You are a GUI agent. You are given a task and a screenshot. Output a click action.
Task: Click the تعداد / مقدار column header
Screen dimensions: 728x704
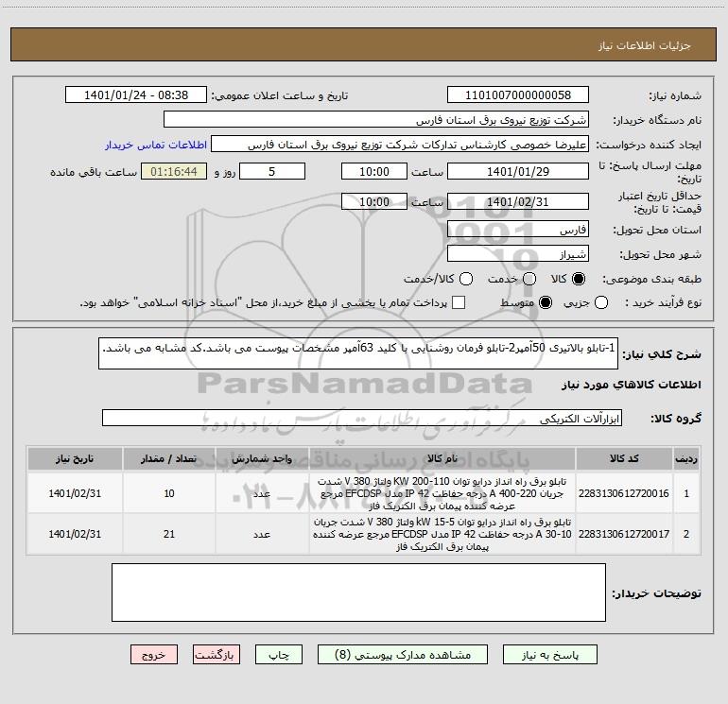coord(168,458)
